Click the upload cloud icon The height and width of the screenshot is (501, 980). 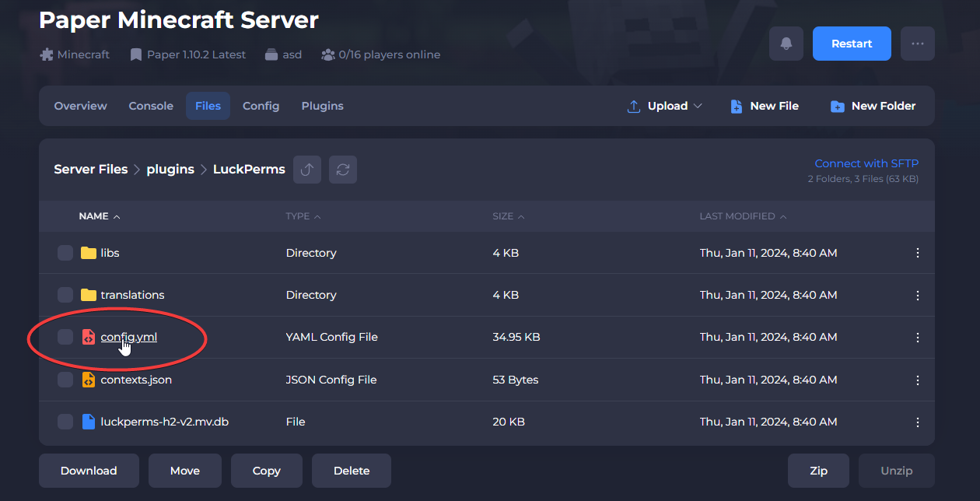[634, 106]
